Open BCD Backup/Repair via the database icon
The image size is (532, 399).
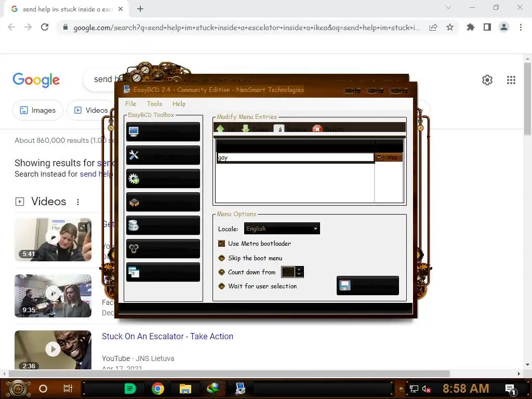click(x=163, y=225)
